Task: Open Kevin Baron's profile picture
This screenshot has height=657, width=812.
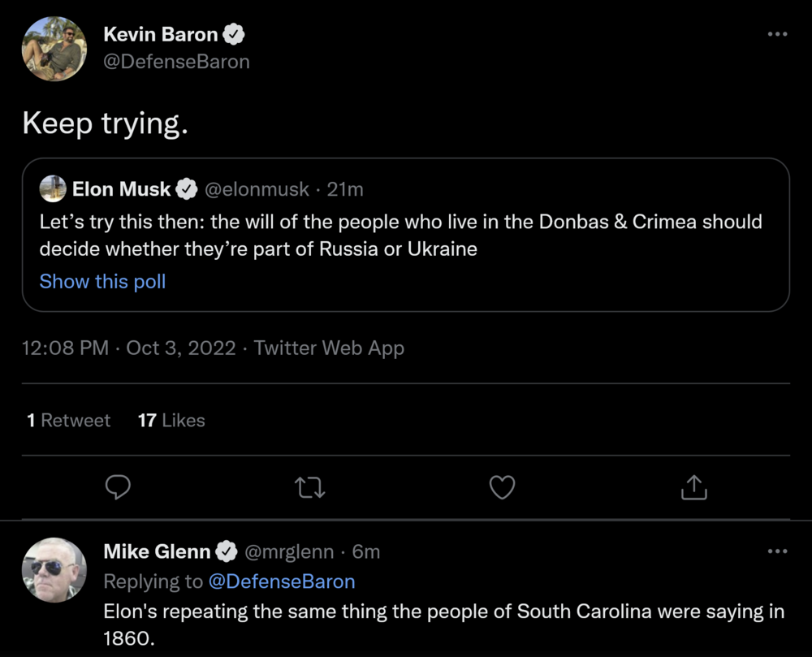Action: coord(54,49)
